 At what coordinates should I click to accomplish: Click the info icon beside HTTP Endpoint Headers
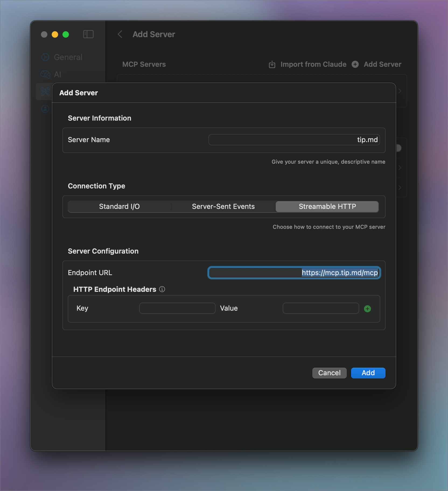click(162, 289)
